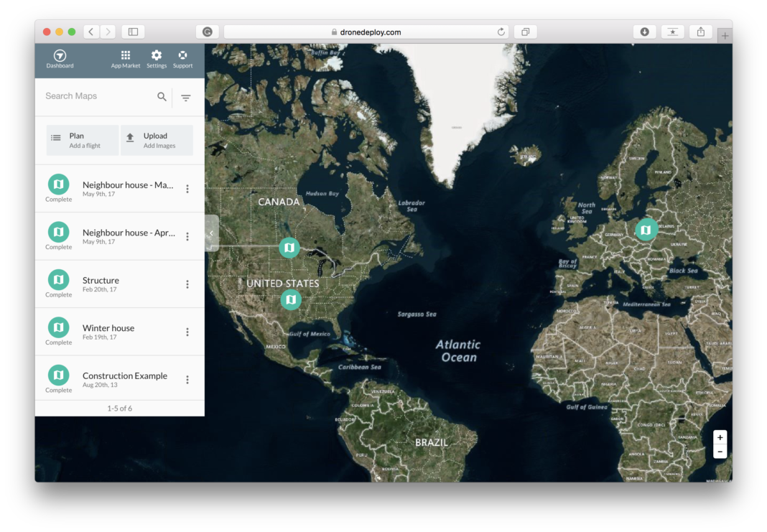Screen dimensions: 767x532
Task: Zoom in the map with plus button
Action: pyautogui.click(x=720, y=437)
